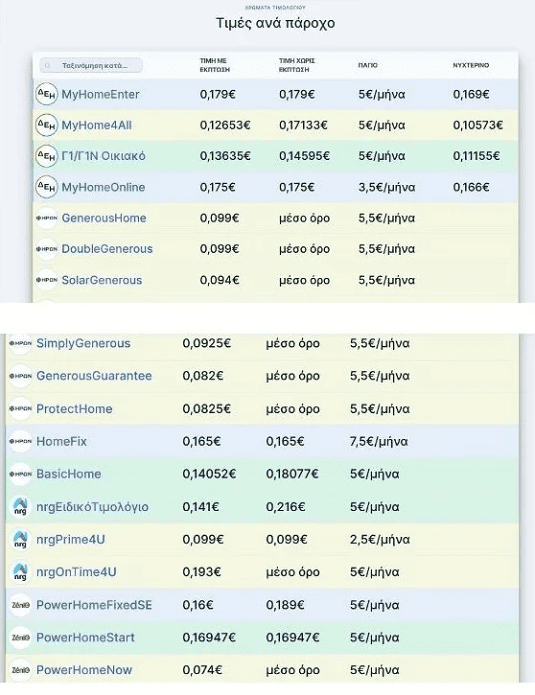
Task: Select the price 0,17133€ for MyHome4All
Action: [303, 125]
